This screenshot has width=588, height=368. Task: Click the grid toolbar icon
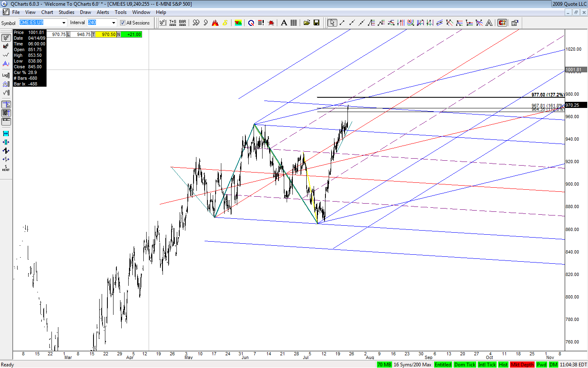point(294,23)
